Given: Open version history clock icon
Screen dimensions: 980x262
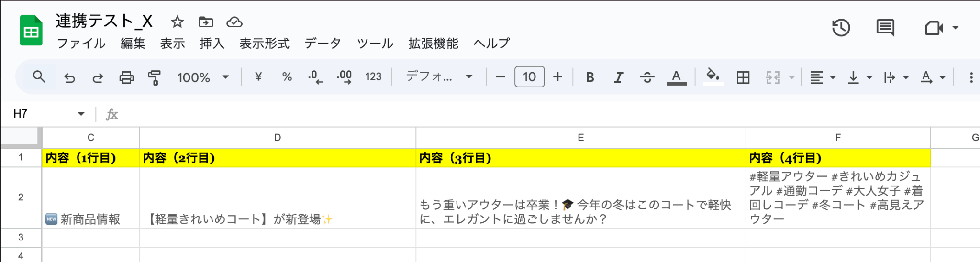Looking at the screenshot, I should point(841,28).
